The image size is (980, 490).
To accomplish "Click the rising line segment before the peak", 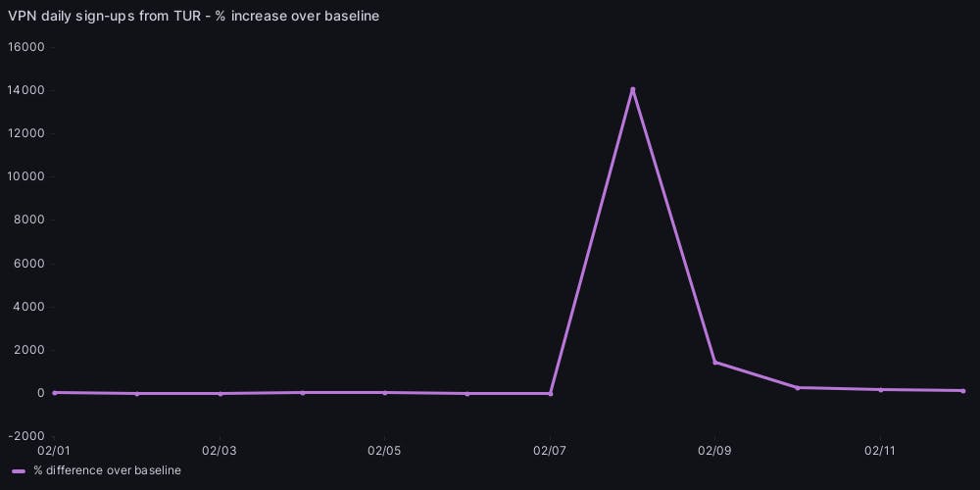I will [592, 241].
